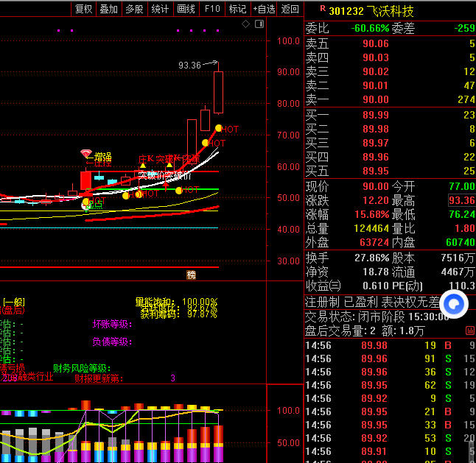Click the yellow triangle marker under 庄K
The image size is (476, 463).
coord(142,166)
